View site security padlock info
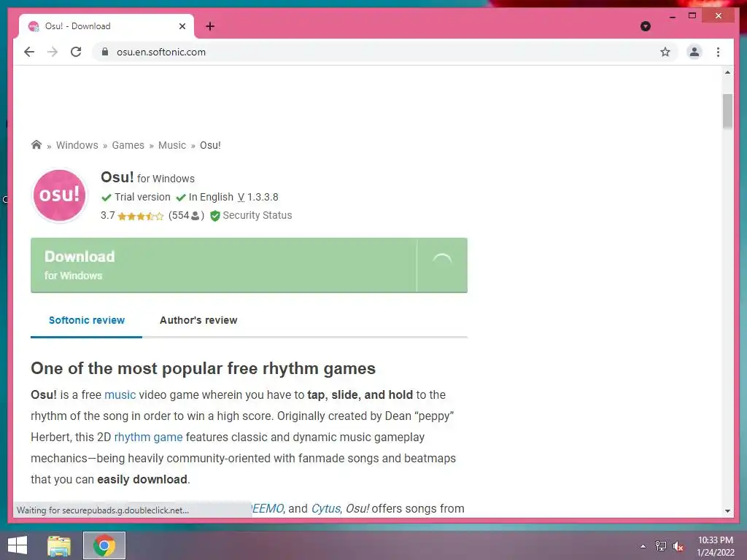The width and height of the screenshot is (747, 560). coord(105,52)
